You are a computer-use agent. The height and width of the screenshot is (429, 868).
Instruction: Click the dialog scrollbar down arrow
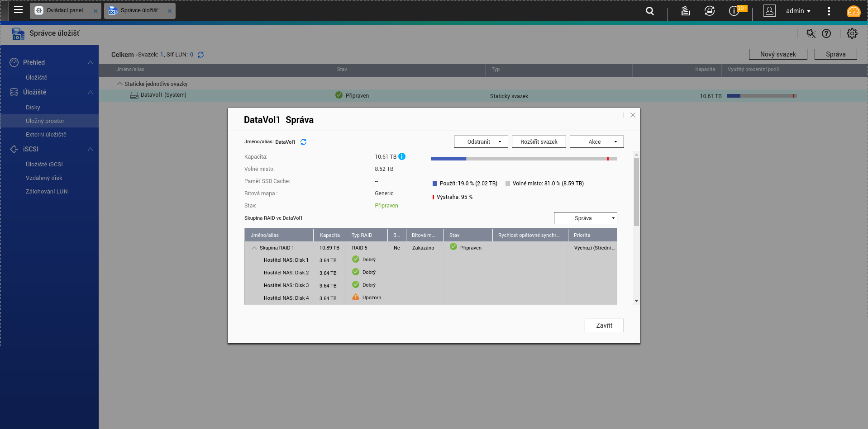tap(636, 301)
